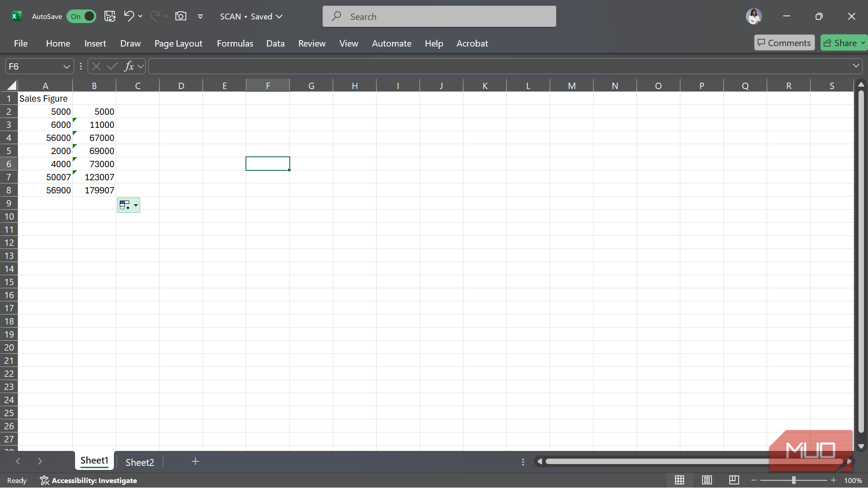Click zoom out minus icon

click(754, 480)
